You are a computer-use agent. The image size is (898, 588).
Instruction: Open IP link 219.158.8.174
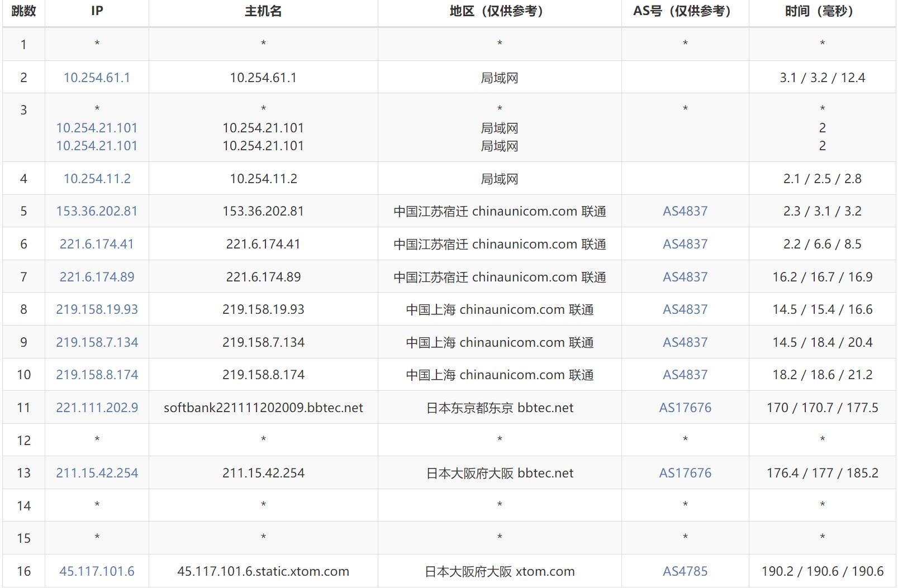tap(97, 375)
